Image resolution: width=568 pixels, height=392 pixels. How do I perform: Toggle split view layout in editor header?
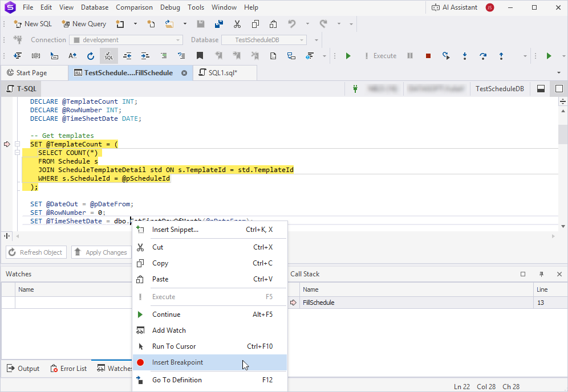point(541,89)
